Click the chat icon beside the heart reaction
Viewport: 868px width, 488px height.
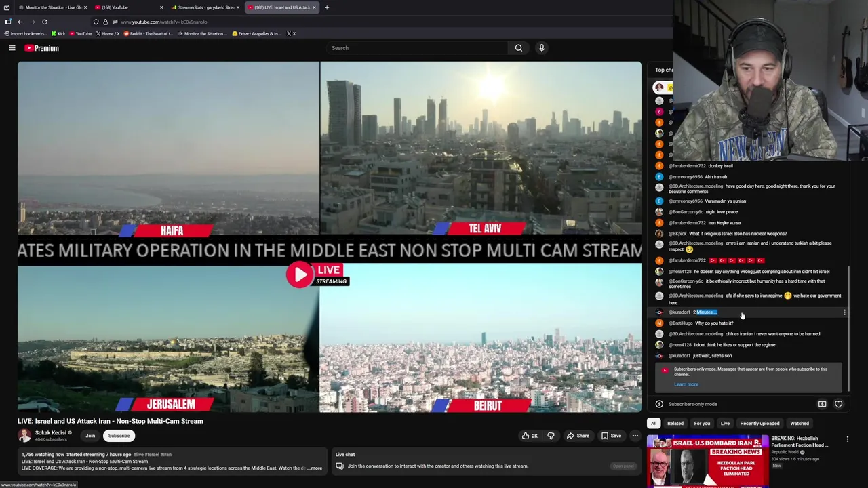pyautogui.click(x=822, y=404)
